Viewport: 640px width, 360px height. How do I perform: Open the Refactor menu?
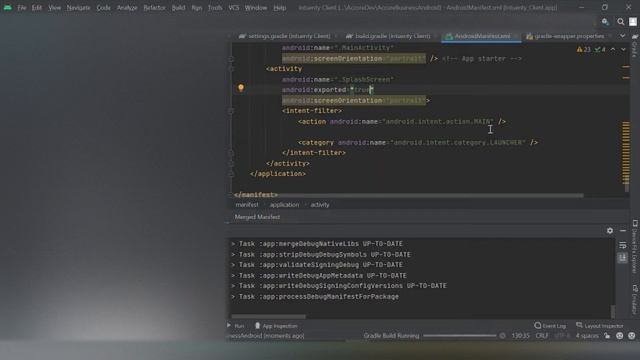click(154, 8)
